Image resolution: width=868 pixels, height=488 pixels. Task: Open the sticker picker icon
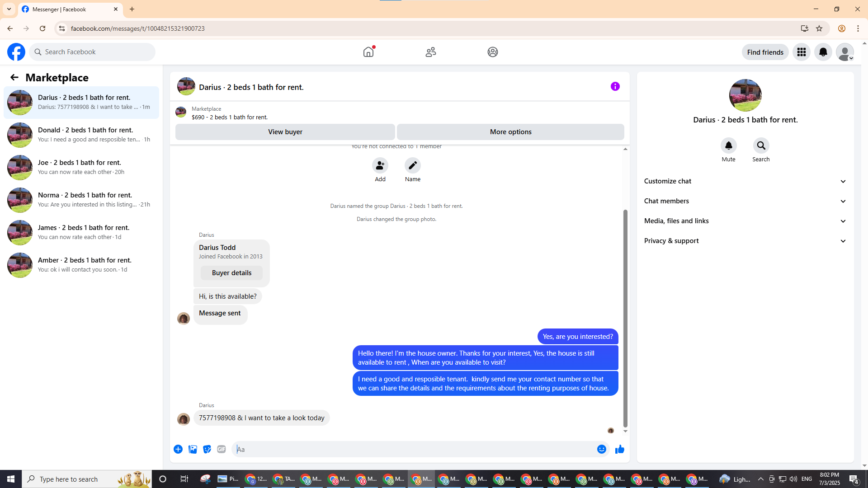click(x=207, y=449)
